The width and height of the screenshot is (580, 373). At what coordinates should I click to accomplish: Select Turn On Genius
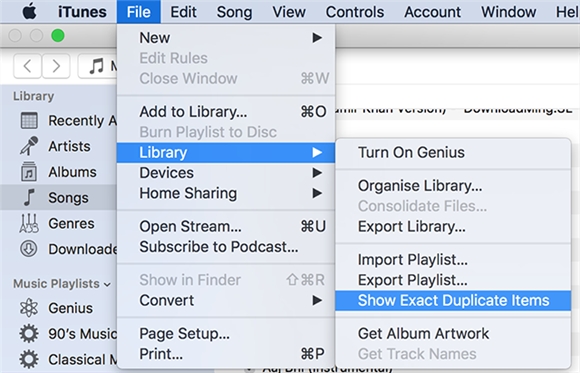453,152
